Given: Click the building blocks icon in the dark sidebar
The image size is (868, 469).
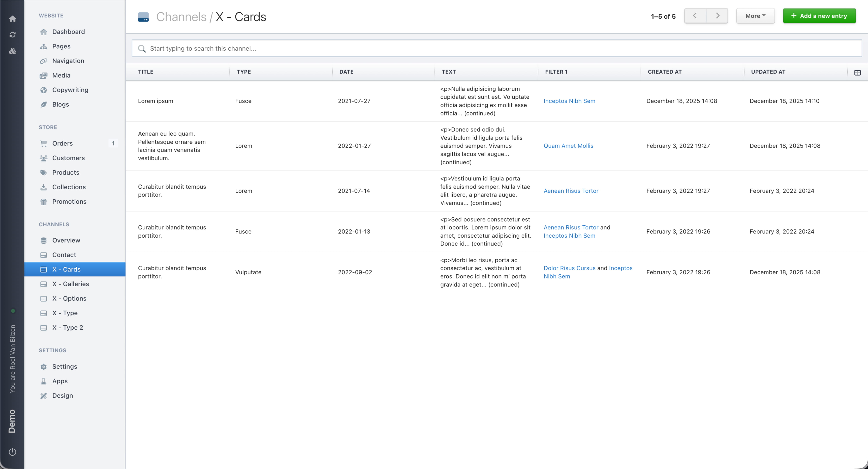Looking at the screenshot, I should pos(12,51).
